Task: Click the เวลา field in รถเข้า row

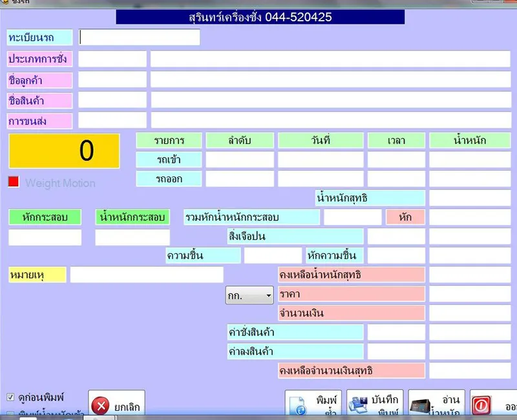Action: [x=397, y=160]
